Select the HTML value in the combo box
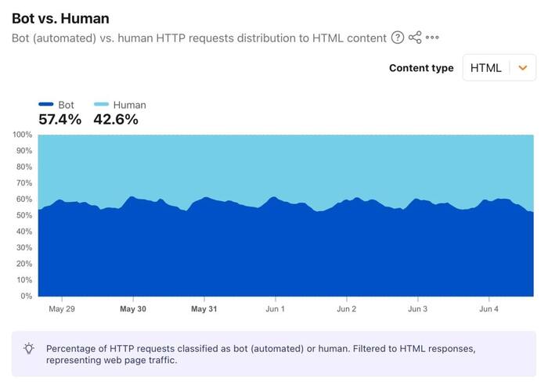The width and height of the screenshot is (548, 392). point(486,68)
